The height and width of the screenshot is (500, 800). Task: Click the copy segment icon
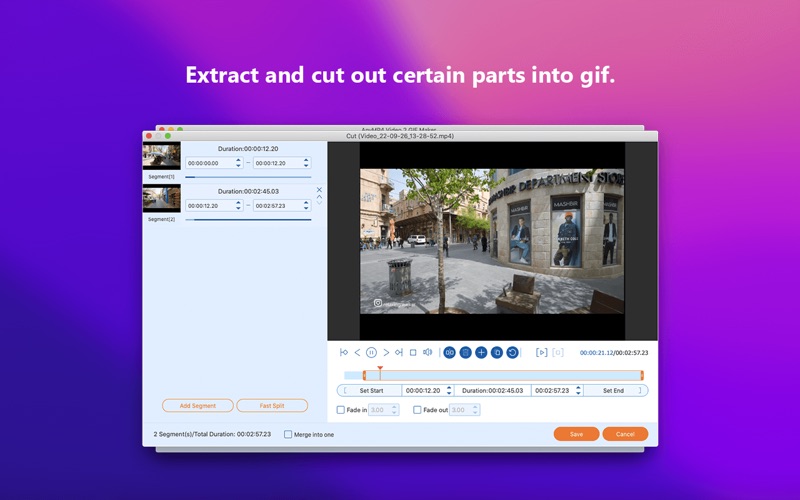(497, 352)
